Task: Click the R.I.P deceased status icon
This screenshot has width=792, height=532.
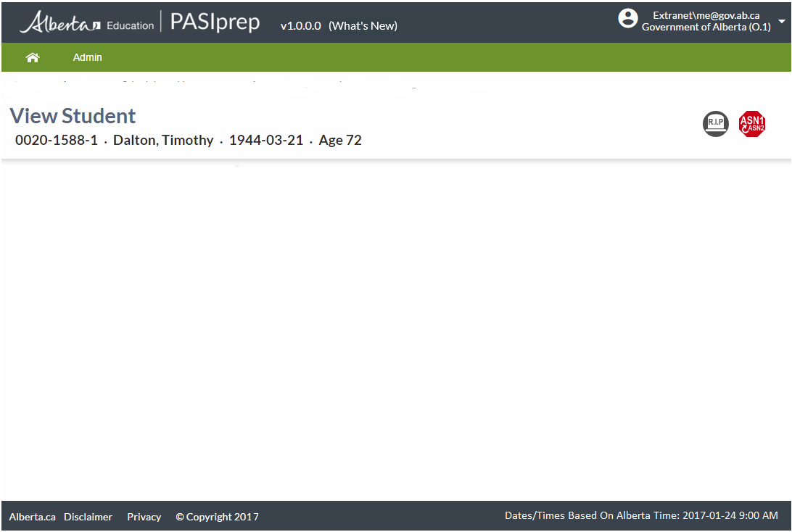Action: 715,124
